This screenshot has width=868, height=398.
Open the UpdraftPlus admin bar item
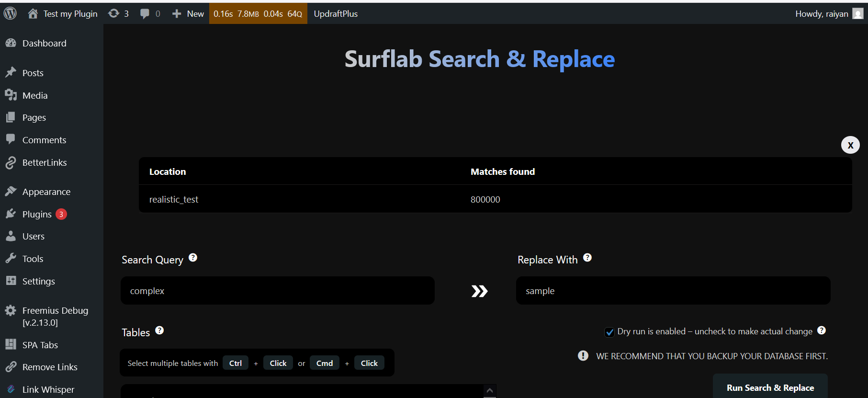point(336,14)
